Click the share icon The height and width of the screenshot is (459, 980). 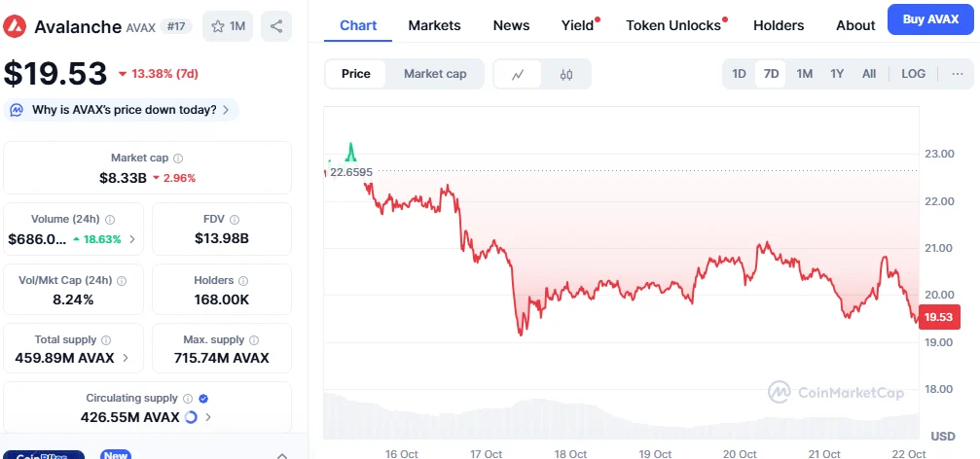pyautogui.click(x=277, y=26)
